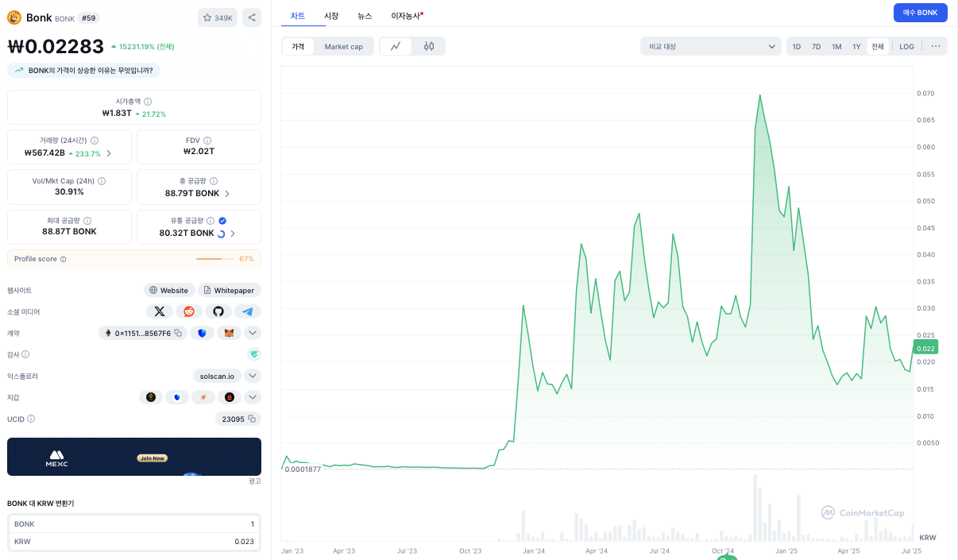Set chart range to 전체 (all)

coord(878,47)
